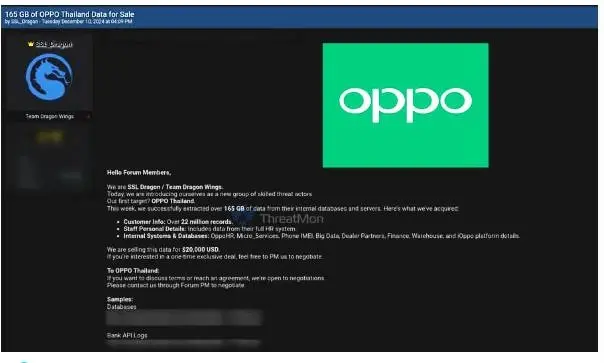The image size is (604, 363).
Task: Click the 'To OPPO Thailand:' heading
Action: tap(133, 271)
